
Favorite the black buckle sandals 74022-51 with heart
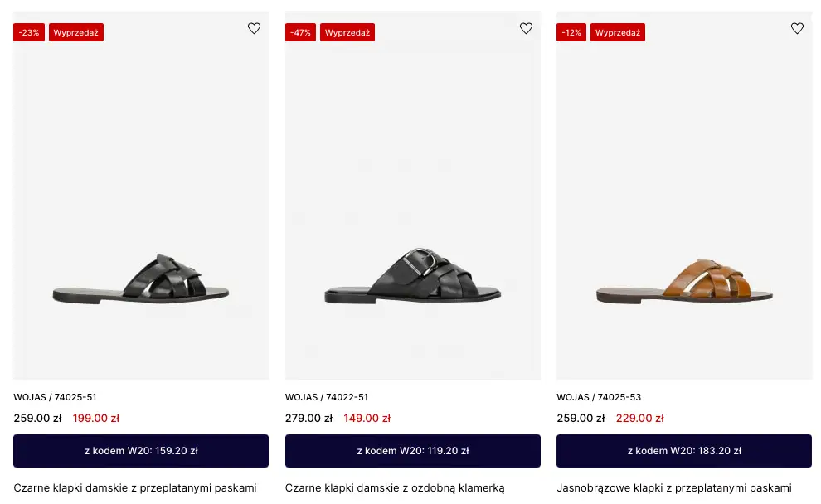point(526,29)
